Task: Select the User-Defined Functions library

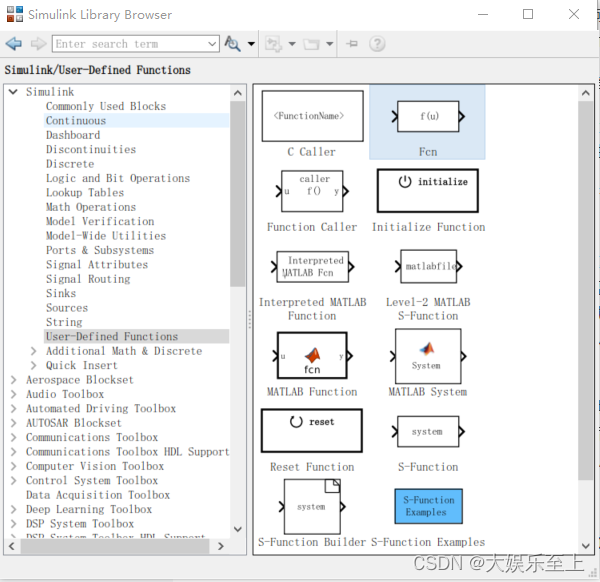Action: (112, 336)
